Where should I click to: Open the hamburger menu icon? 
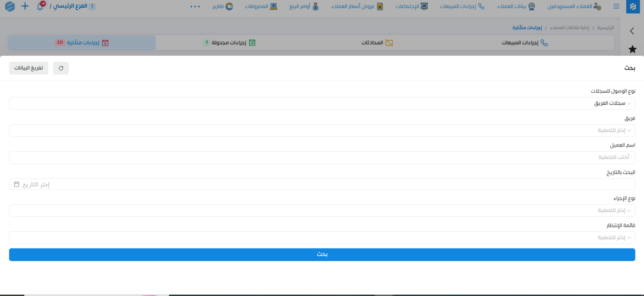pyautogui.click(x=616, y=6)
